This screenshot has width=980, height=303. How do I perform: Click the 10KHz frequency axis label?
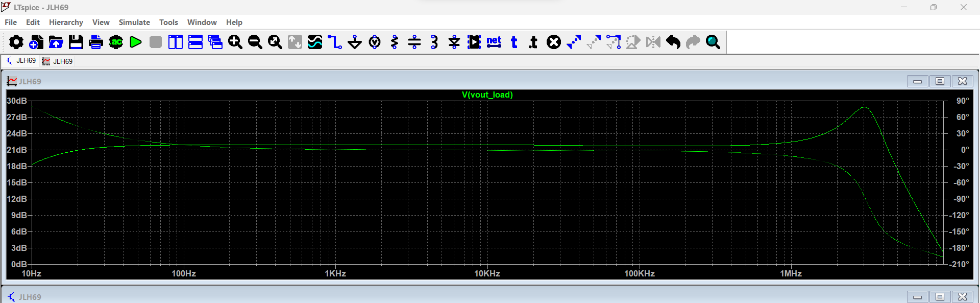[487, 273]
